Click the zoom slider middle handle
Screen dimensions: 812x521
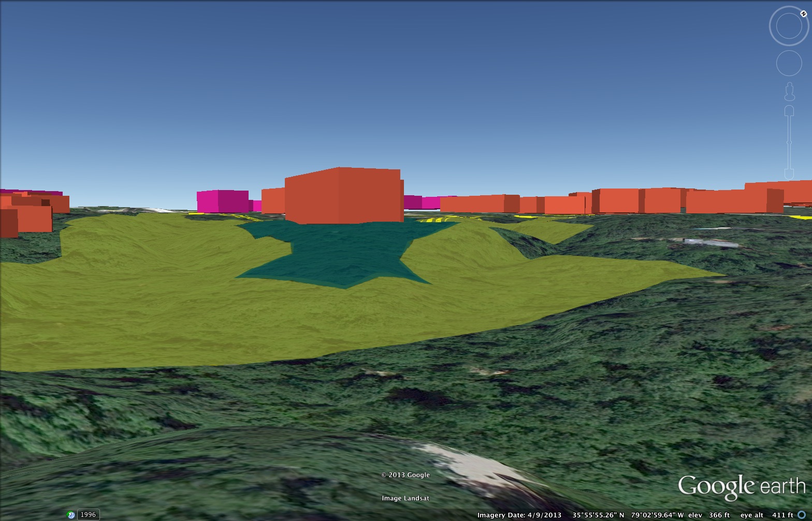(x=789, y=142)
